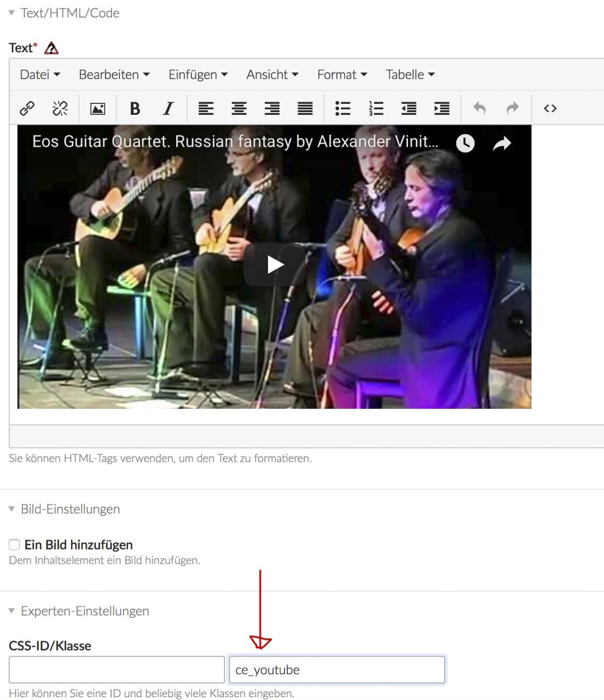Open the Datei menu
Viewport: 604px width, 700px height.
click(40, 75)
